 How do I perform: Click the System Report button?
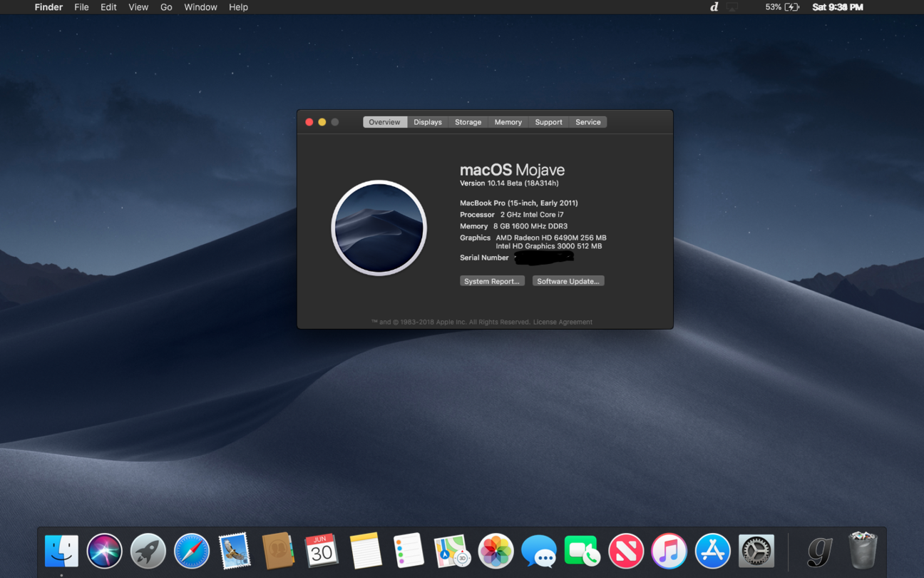(492, 281)
